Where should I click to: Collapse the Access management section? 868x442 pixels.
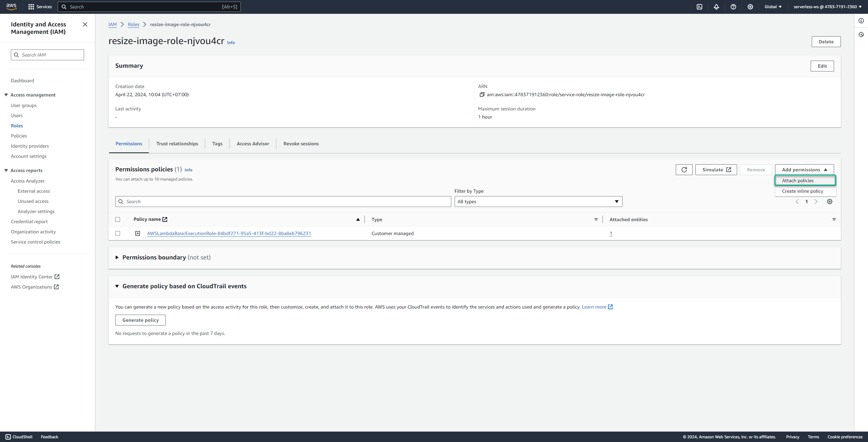click(x=6, y=95)
